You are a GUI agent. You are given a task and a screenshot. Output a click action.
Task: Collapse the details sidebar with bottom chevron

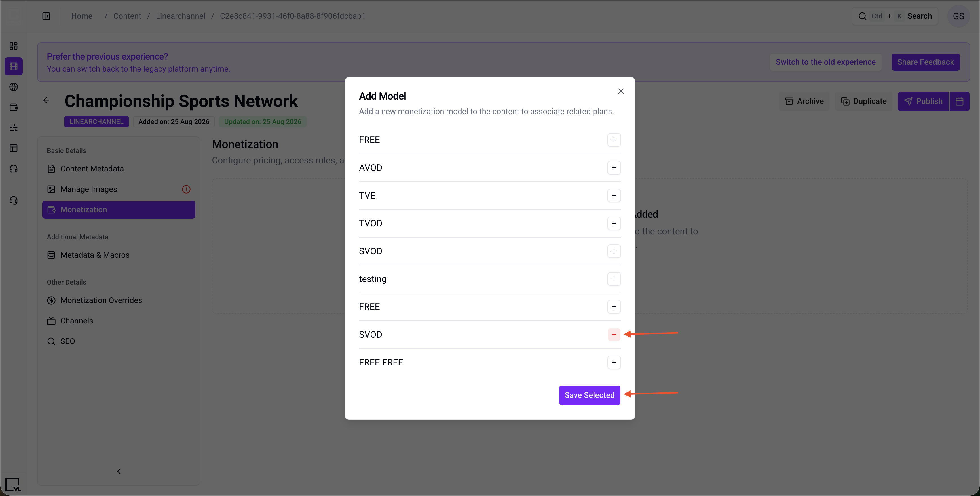[119, 471]
